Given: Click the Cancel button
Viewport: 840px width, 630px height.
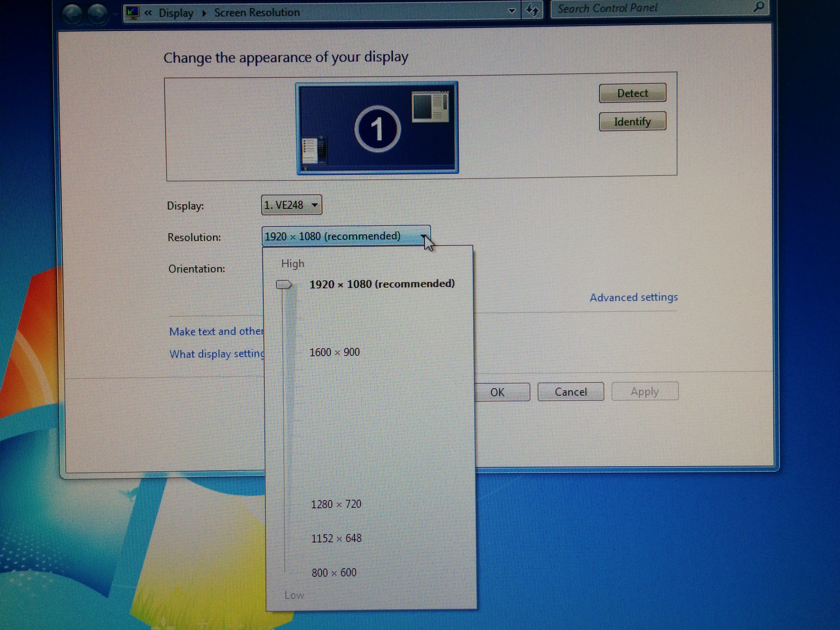Looking at the screenshot, I should pyautogui.click(x=571, y=392).
